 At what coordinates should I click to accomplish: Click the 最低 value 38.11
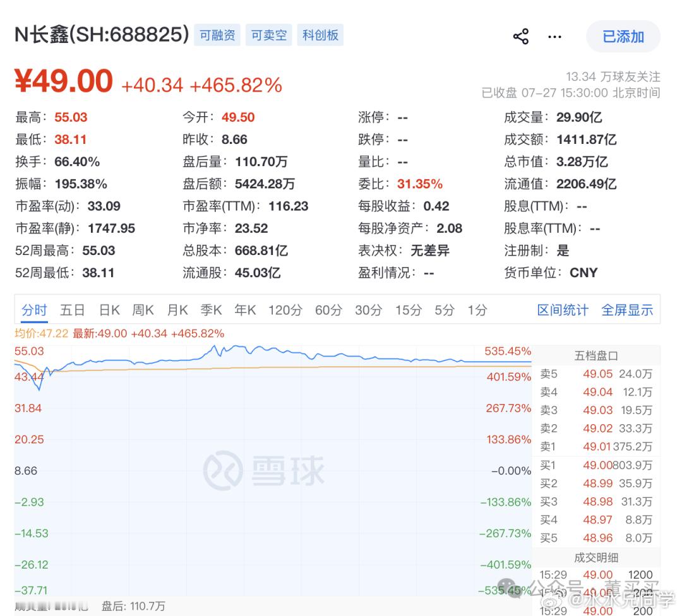click(x=71, y=139)
